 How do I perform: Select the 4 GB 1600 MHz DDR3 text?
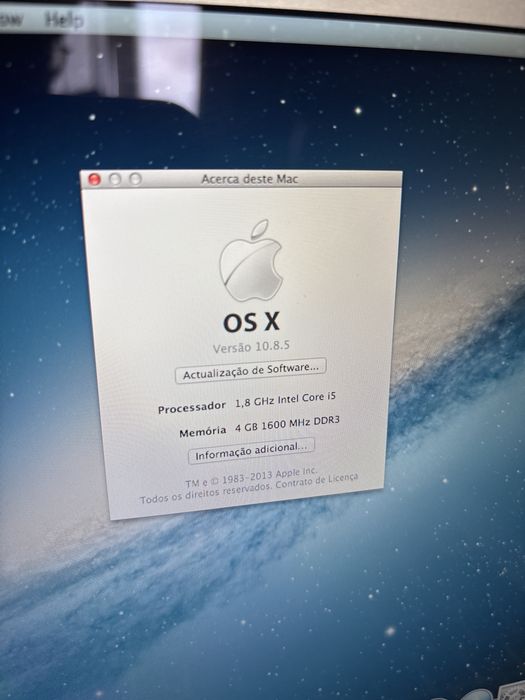pyautogui.click(x=288, y=424)
